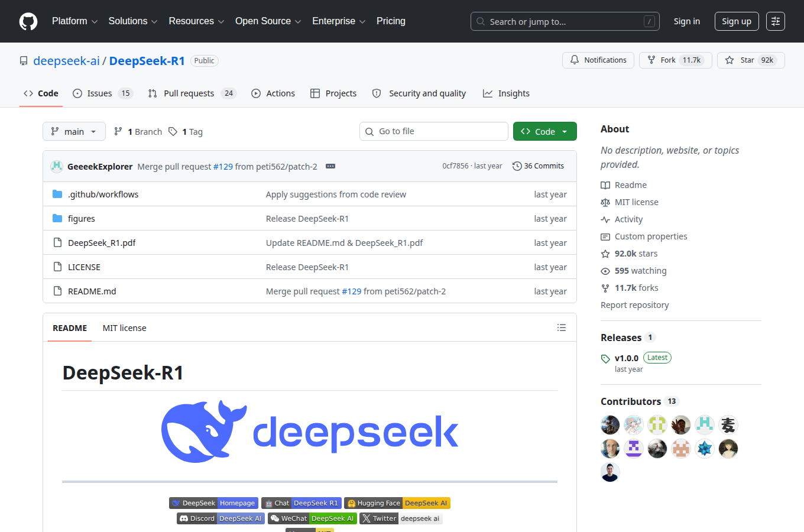Expand the Solutions menu

133,21
